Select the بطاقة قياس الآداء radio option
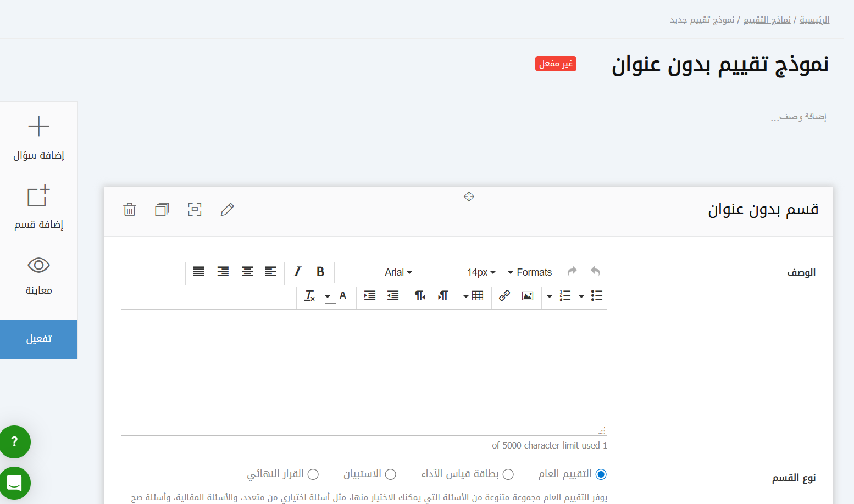This screenshot has width=854, height=504. click(x=508, y=474)
